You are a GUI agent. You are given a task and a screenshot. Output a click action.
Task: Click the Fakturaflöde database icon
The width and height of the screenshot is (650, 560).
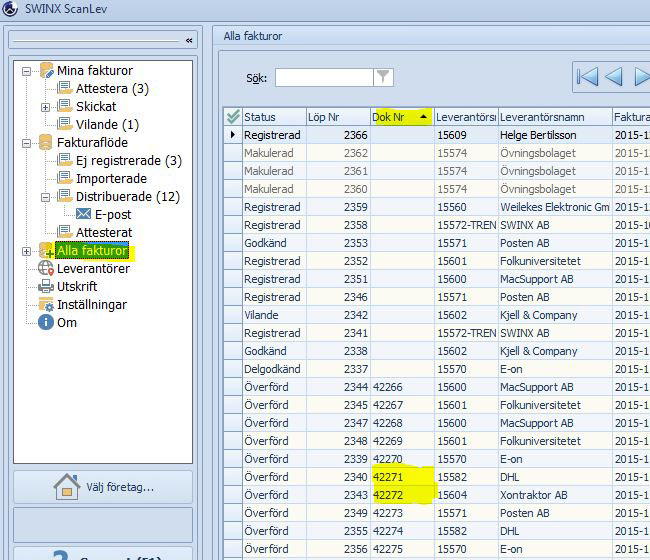pyautogui.click(x=46, y=142)
